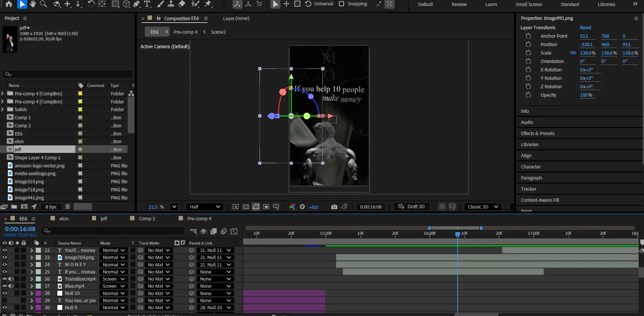Switch to the Review workspace
Screen dimensions: 644x316
click(x=459, y=4)
